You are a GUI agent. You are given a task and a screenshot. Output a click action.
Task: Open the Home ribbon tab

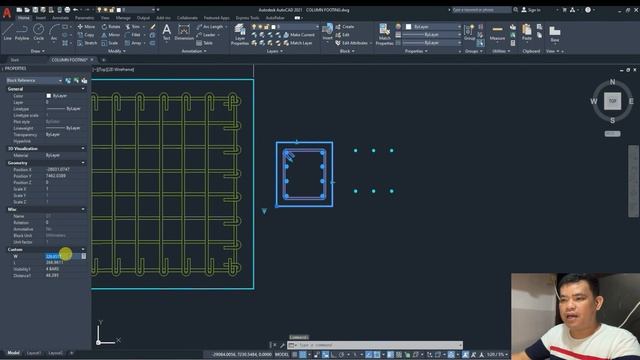(x=23, y=18)
